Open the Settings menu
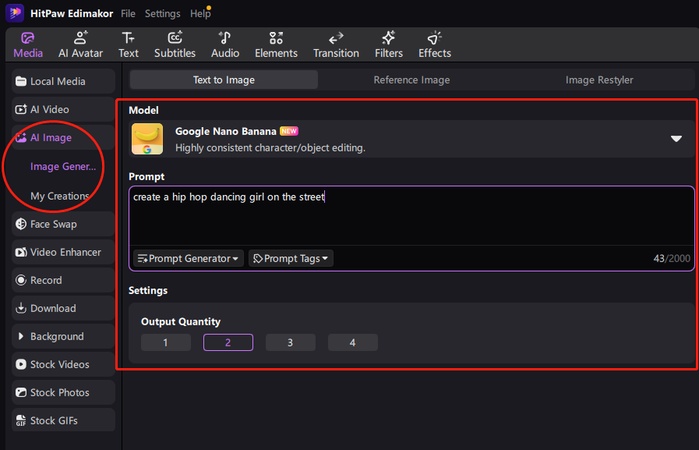The image size is (699, 450). pyautogui.click(x=162, y=14)
